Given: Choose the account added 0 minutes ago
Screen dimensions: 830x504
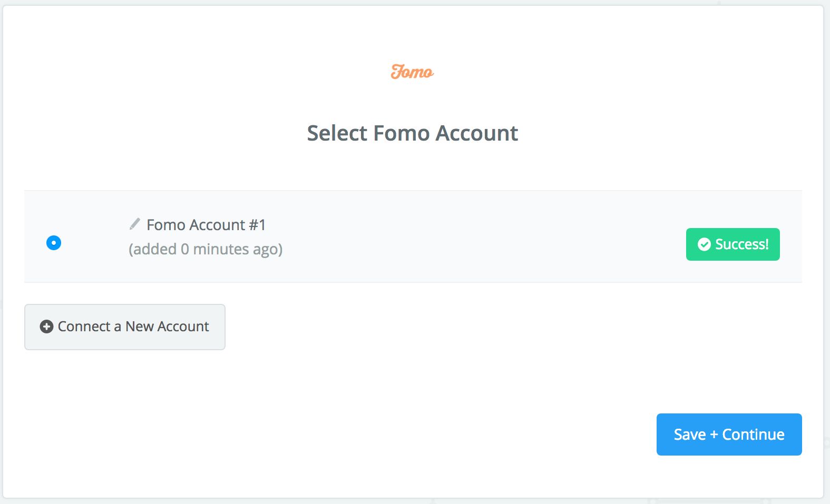Looking at the screenshot, I should pyautogui.click(x=54, y=243).
